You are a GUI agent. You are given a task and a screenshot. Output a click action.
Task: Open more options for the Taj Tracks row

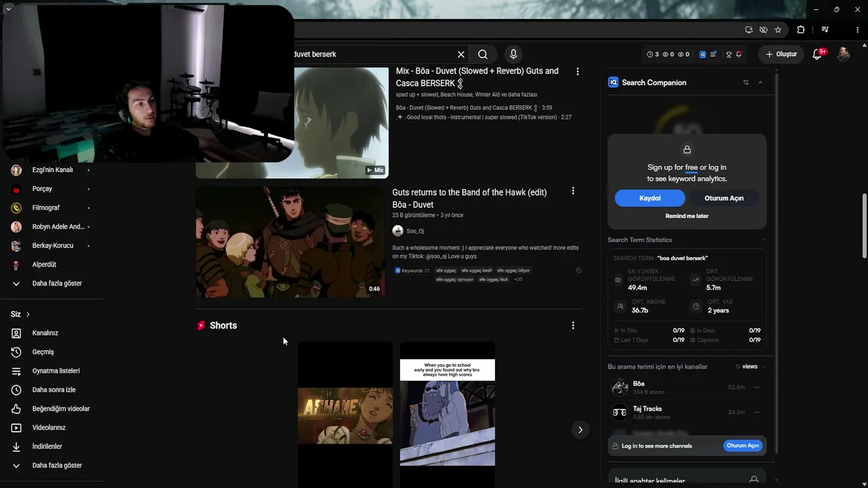(757, 413)
